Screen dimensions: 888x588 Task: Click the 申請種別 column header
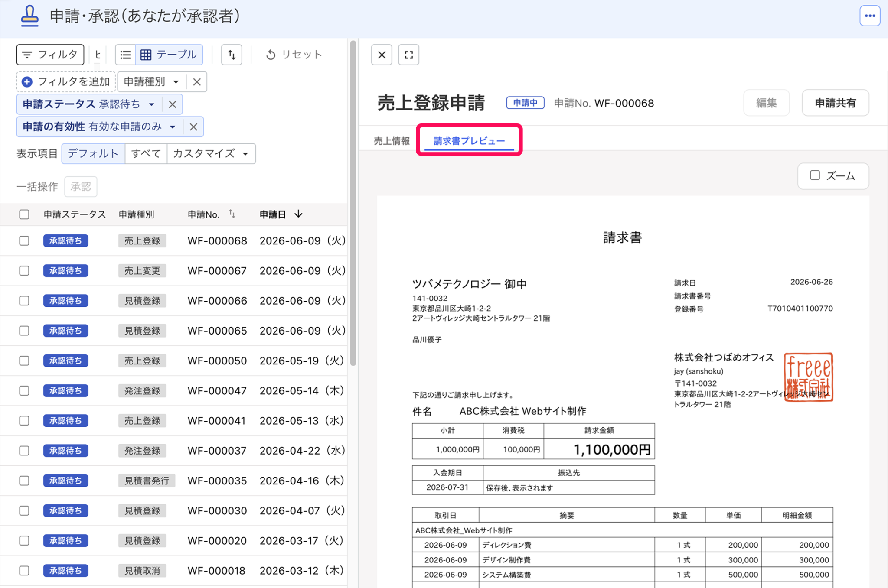pyautogui.click(x=136, y=214)
